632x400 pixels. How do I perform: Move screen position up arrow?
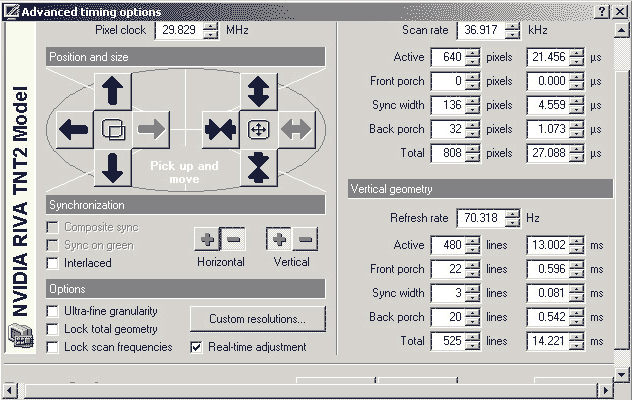(x=112, y=91)
